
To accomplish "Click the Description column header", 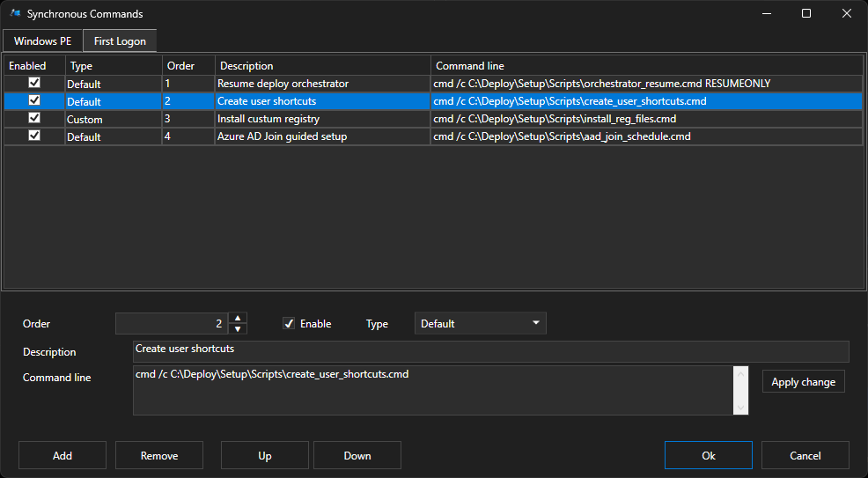I will tap(323, 66).
